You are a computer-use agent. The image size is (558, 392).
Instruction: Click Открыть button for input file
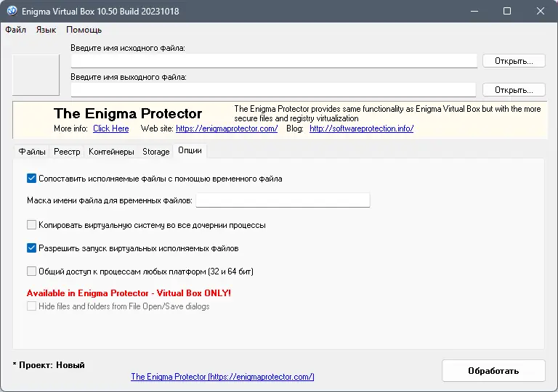click(x=514, y=61)
